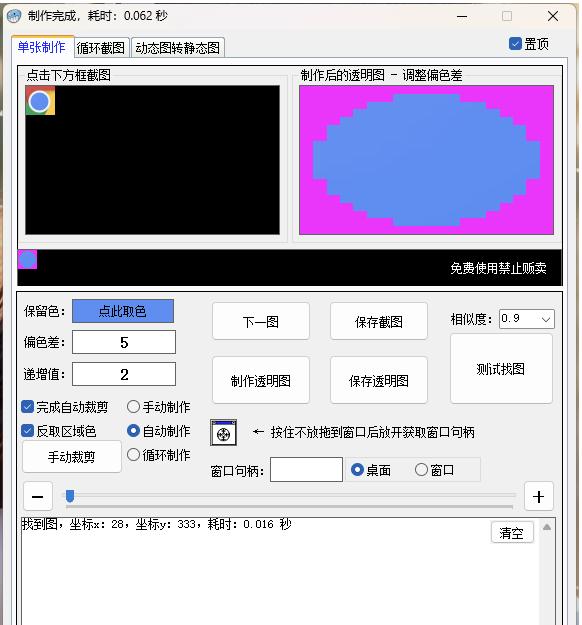
Task: Click the 下一图 button
Action: [261, 321]
